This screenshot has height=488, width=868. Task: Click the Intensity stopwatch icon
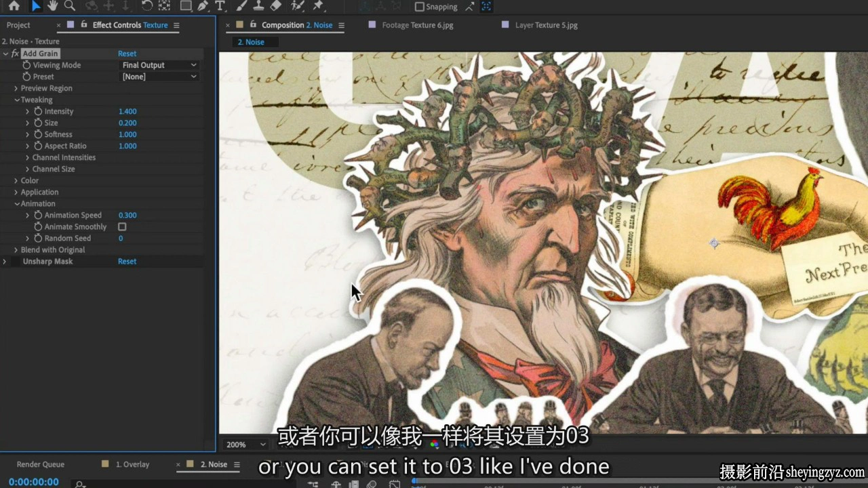pos(38,111)
